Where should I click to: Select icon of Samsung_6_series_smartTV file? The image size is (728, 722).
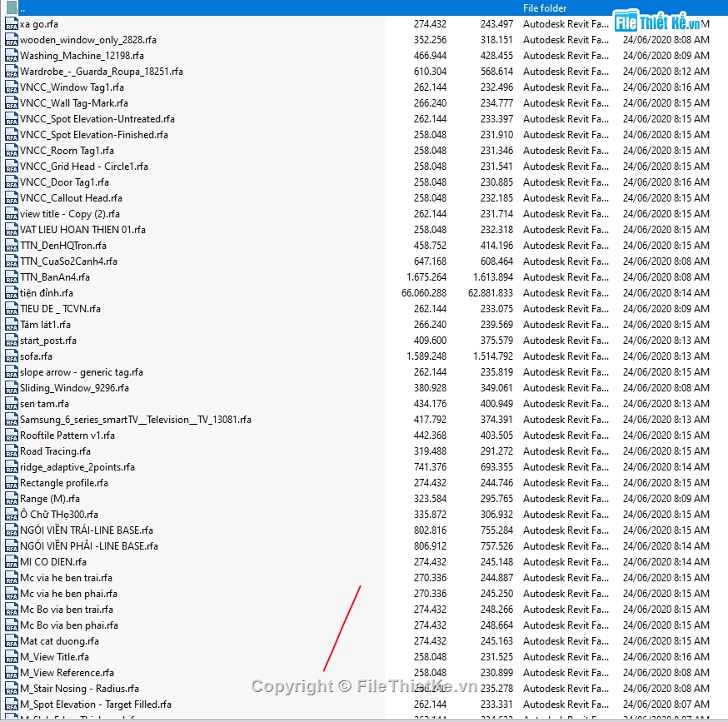(11, 420)
